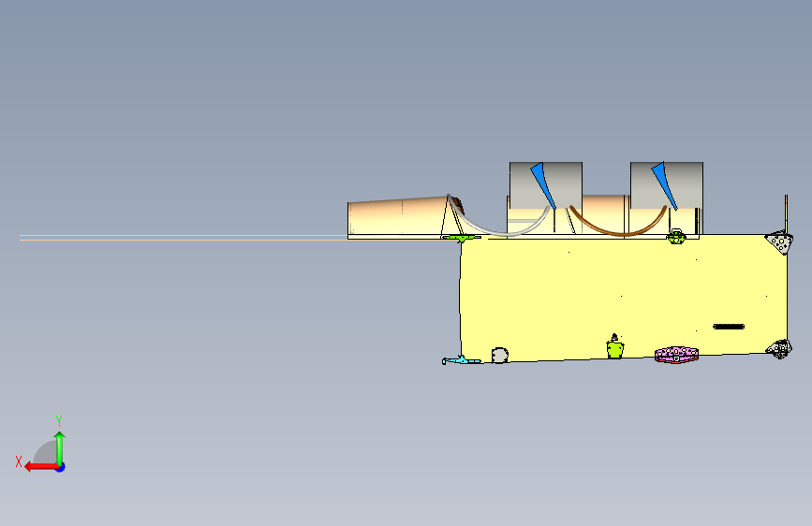The width and height of the screenshot is (812, 526).
Task: Select the flat green part beneath cone duct
Action: (461, 238)
